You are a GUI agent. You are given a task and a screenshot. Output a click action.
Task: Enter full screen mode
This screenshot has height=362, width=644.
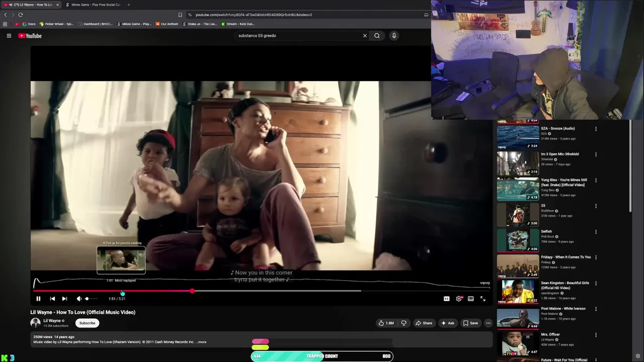coord(483,299)
